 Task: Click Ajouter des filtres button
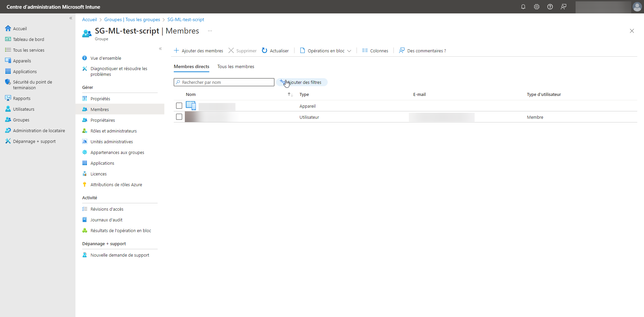click(x=302, y=82)
